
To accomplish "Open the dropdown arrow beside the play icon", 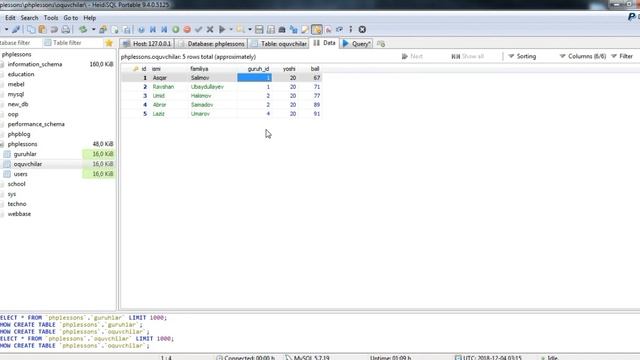I will point(231,29).
